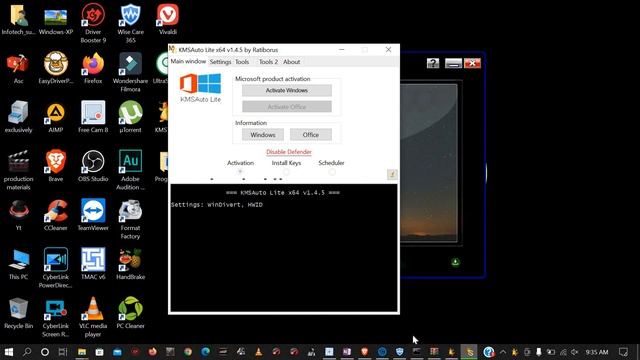640x360 pixels.
Task: Launch the CCleaner shortcut
Action: 56,216
